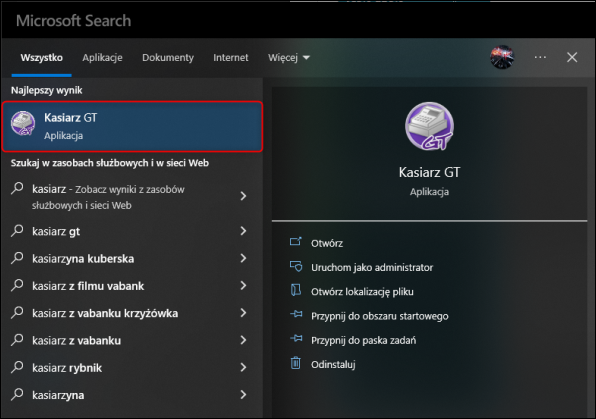The image size is (596, 419).
Task: Switch to the Dokumenty tab
Action: coord(168,57)
